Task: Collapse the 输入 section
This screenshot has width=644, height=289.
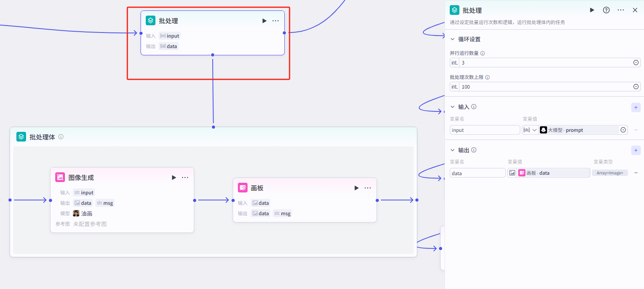Action: (453, 107)
